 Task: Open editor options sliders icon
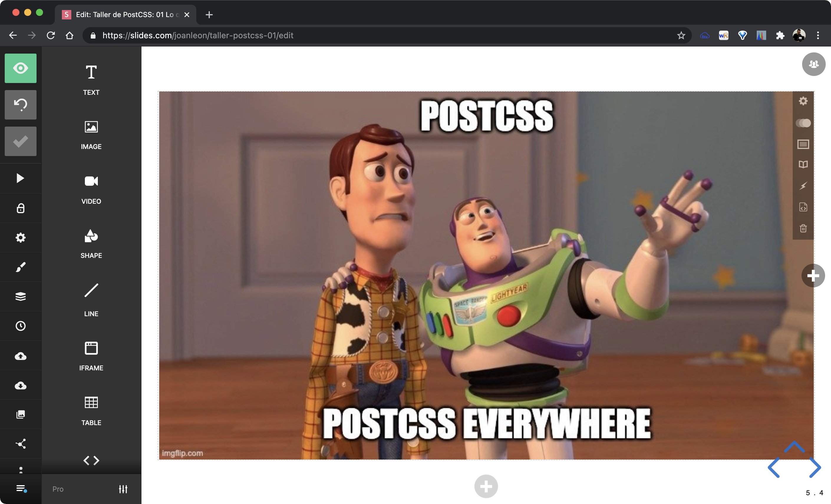coord(123,489)
